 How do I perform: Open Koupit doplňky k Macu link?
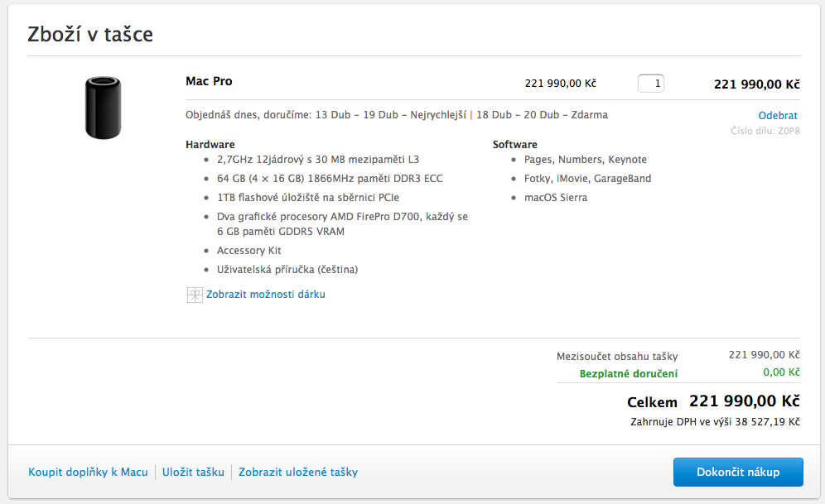(x=88, y=473)
